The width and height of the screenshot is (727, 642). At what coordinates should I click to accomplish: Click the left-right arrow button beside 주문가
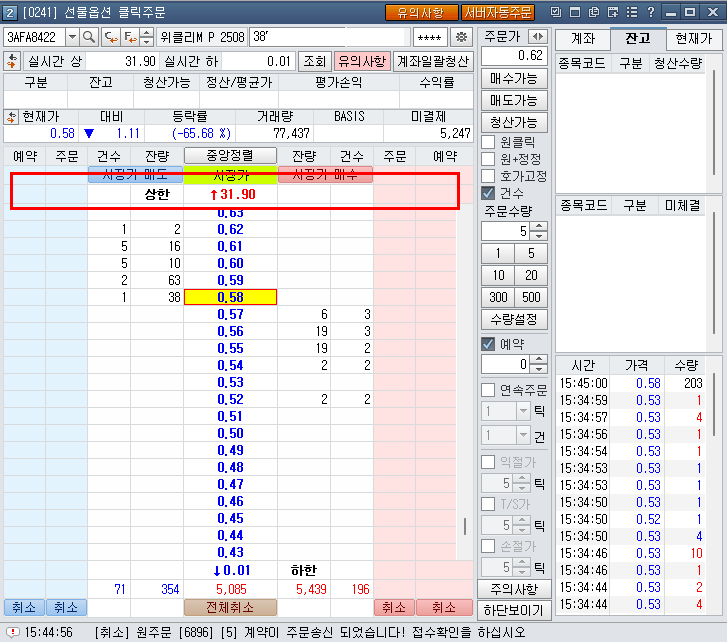tap(538, 36)
